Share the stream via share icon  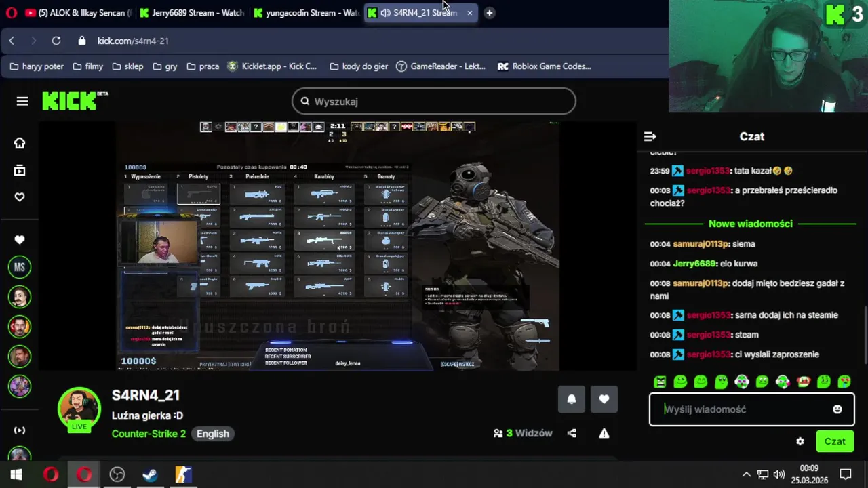[572, 433]
